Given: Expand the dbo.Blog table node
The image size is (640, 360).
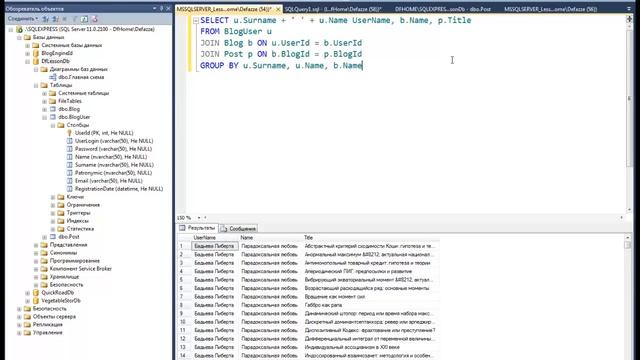Looking at the screenshot, I should coord(44,109).
